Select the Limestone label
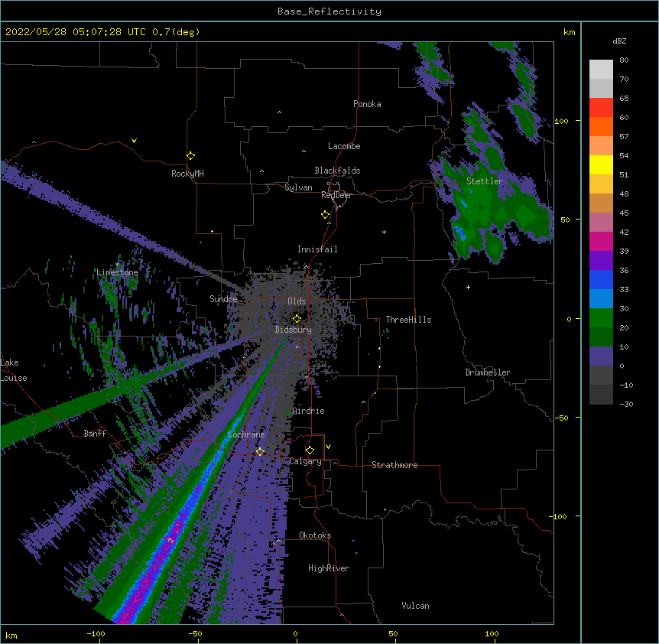Image resolution: width=659 pixels, height=644 pixels. [117, 272]
